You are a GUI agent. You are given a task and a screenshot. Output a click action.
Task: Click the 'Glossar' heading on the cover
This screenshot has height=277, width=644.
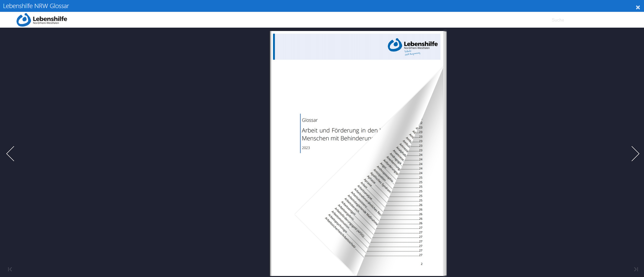[310, 120]
